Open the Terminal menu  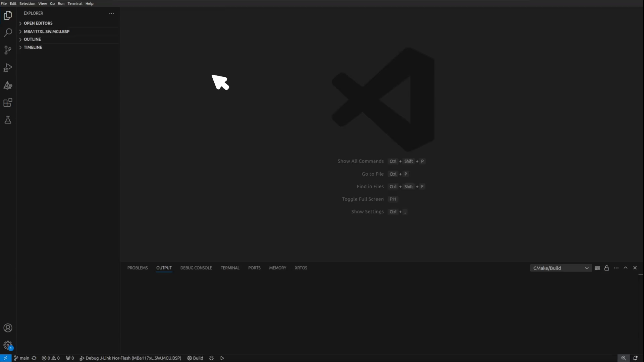point(75,4)
